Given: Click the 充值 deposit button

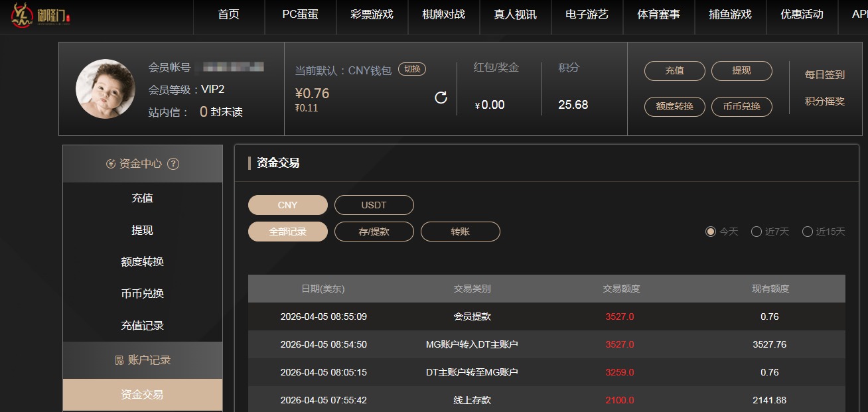Looking at the screenshot, I should click(674, 71).
